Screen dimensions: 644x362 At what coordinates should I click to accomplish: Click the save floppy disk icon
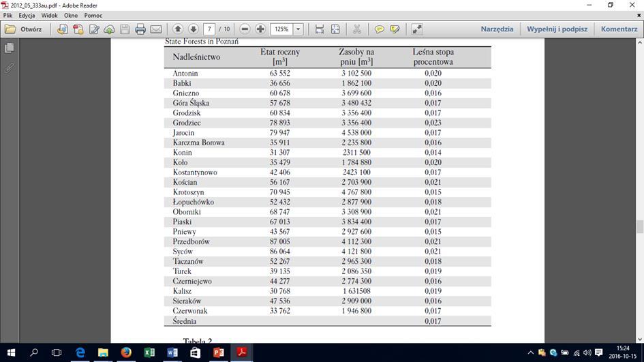click(x=125, y=29)
